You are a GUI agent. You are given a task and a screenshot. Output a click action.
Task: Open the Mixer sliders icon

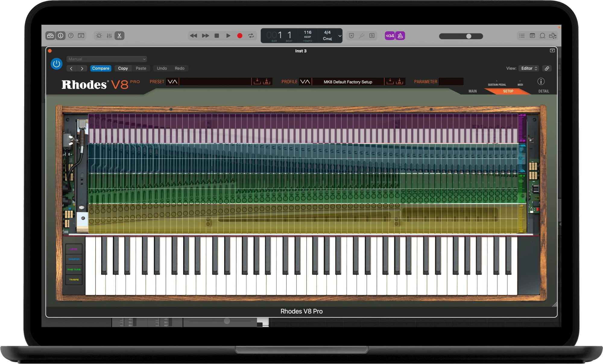(109, 36)
